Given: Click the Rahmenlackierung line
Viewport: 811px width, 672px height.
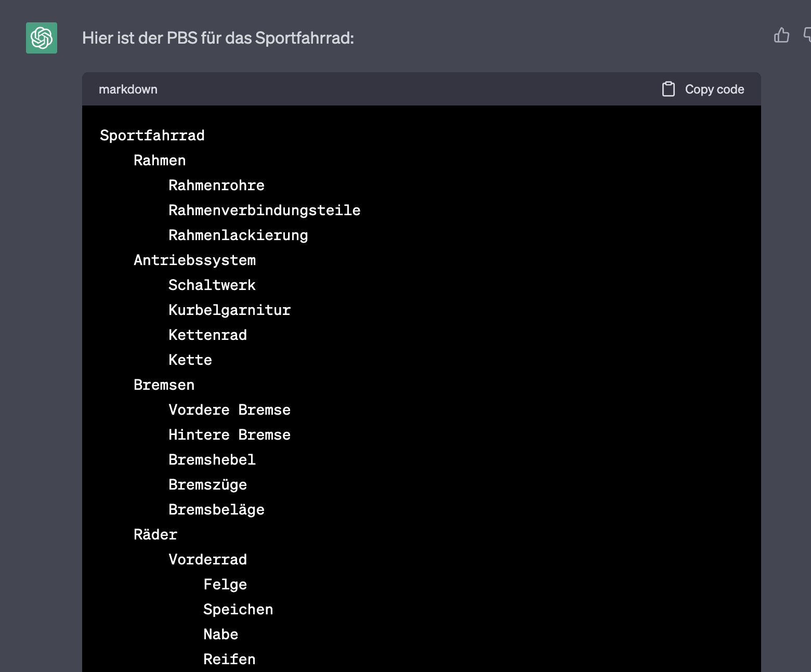Looking at the screenshot, I should 238,235.
